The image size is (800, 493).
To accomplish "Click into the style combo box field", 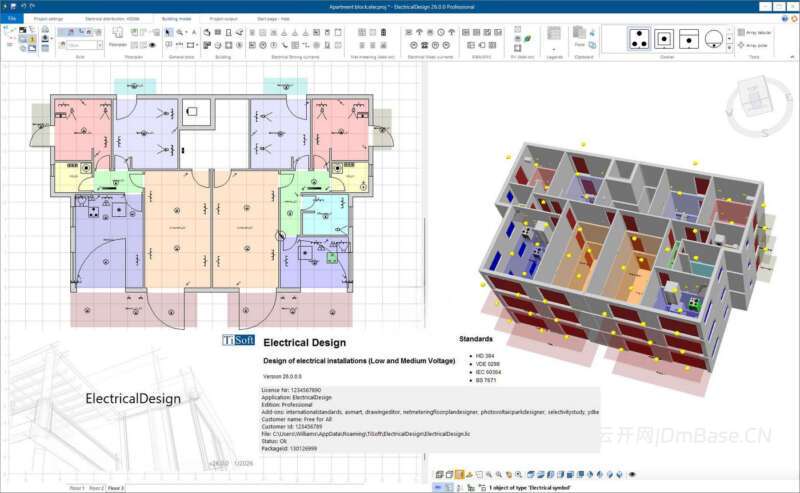I will point(81,45).
